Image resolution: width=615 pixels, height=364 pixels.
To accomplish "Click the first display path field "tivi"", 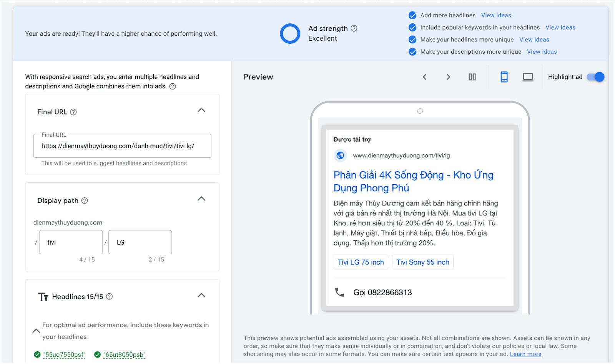I will coord(71,242).
